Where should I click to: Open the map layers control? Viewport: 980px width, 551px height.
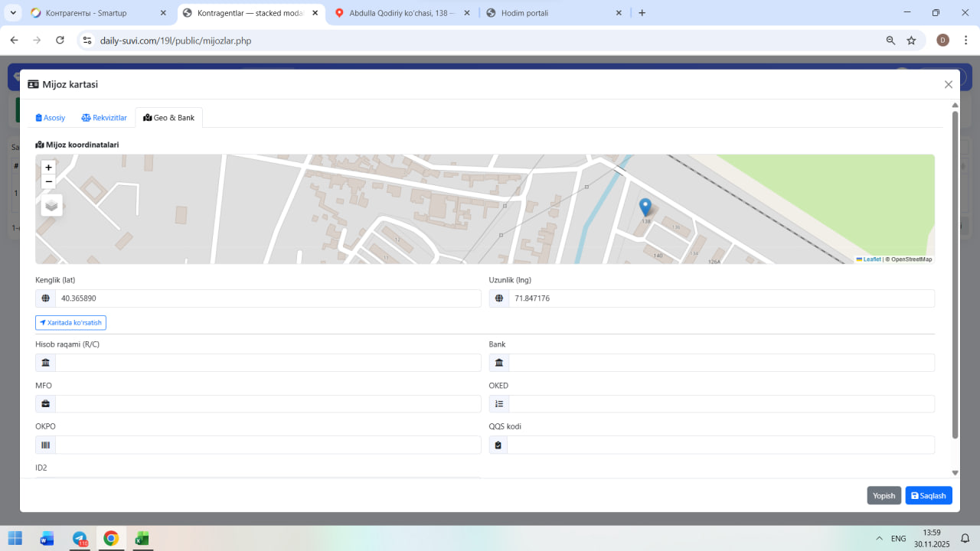[x=51, y=205]
